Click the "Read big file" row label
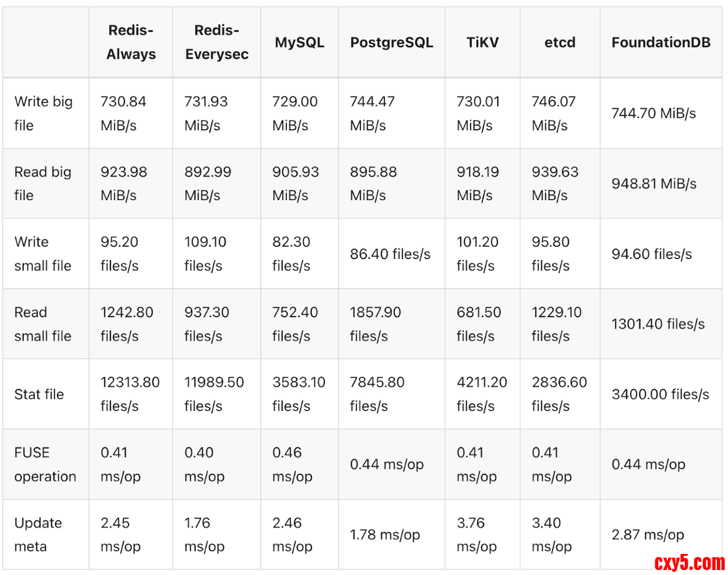Image resolution: width=728 pixels, height=575 pixels. coord(43,183)
